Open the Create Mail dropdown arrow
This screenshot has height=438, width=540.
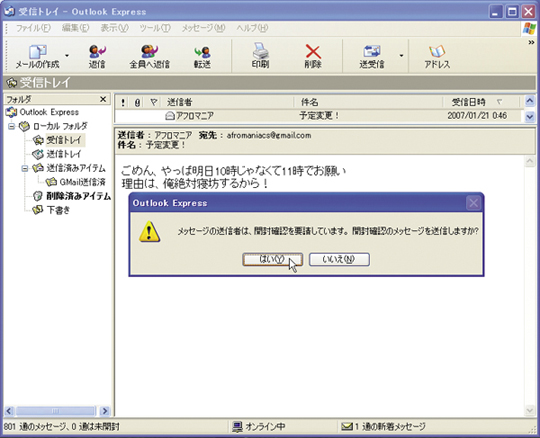[67, 55]
